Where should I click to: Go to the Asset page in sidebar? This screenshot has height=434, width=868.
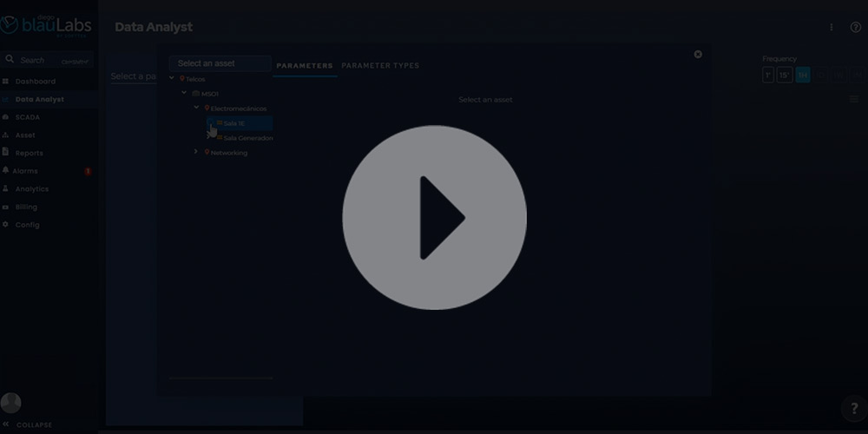point(25,135)
